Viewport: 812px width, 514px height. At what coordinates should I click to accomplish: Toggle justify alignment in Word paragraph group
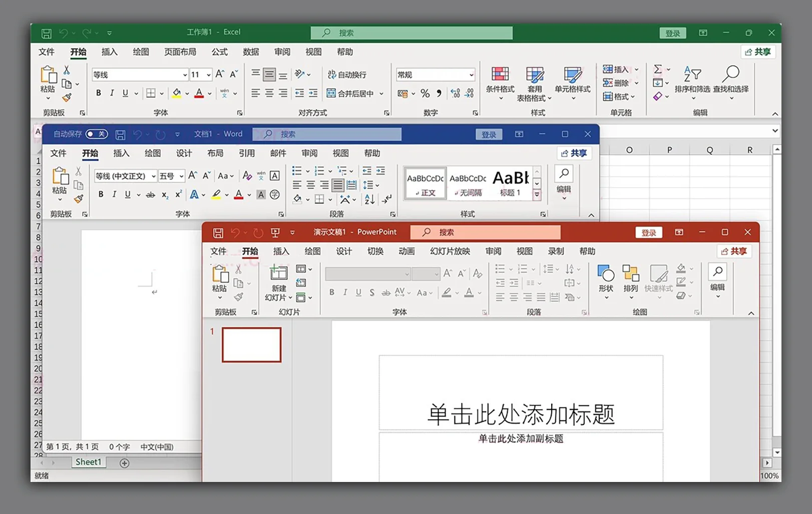click(338, 185)
